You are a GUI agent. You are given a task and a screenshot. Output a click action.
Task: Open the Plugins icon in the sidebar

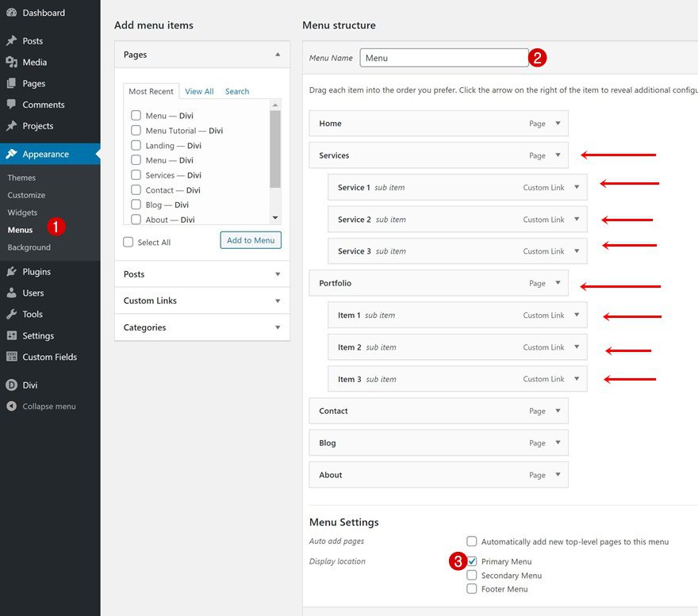click(x=10, y=271)
